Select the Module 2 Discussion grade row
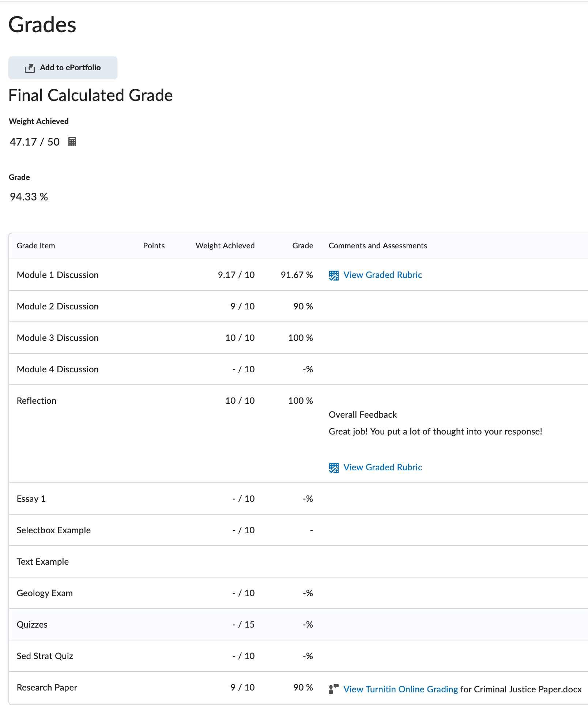The image size is (588, 711). (x=57, y=306)
